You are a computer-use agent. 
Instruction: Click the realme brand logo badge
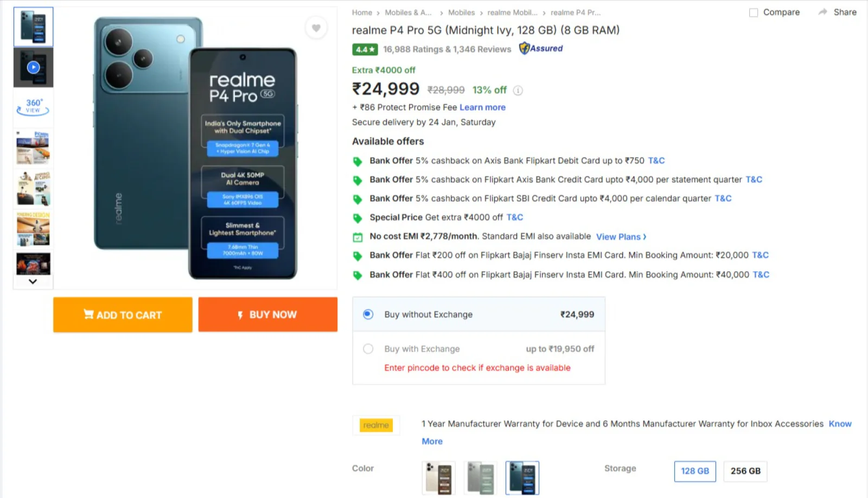(376, 425)
